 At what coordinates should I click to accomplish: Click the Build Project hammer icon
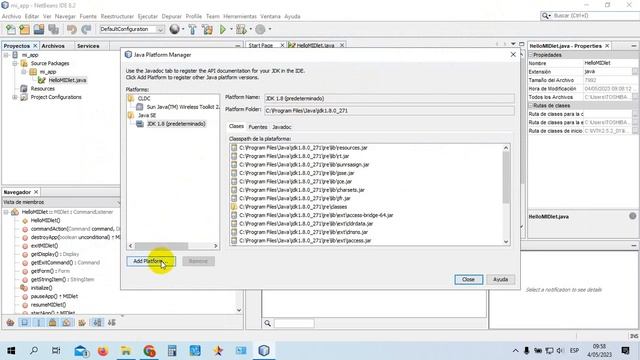[192, 29]
